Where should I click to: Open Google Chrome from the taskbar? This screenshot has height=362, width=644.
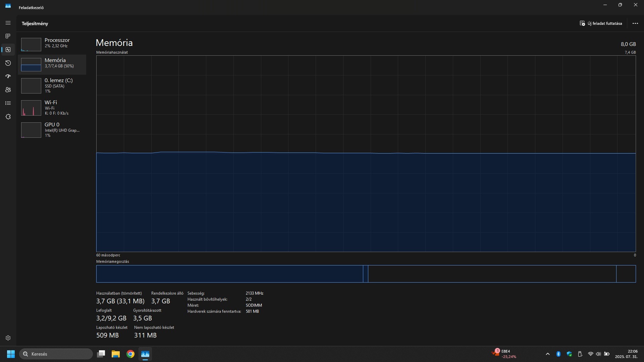click(x=130, y=354)
